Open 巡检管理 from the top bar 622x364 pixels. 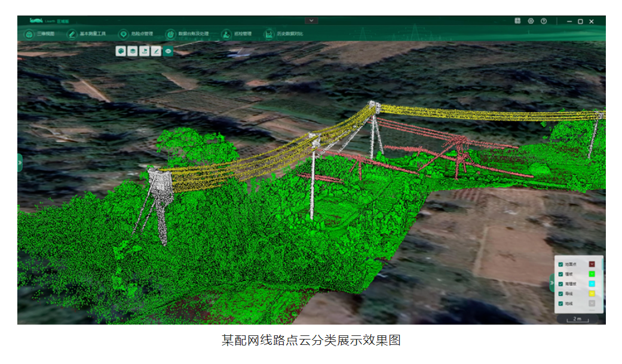pos(226,34)
